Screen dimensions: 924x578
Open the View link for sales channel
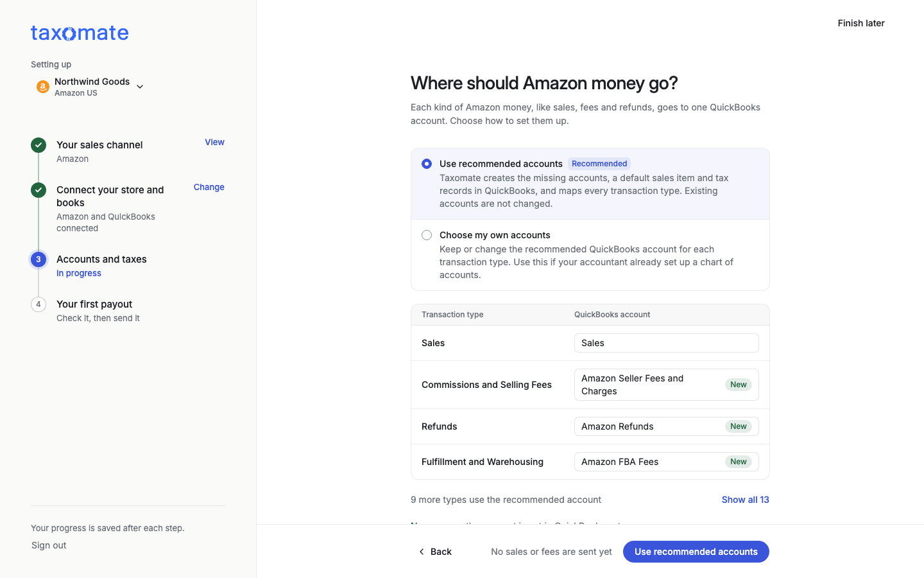point(214,143)
